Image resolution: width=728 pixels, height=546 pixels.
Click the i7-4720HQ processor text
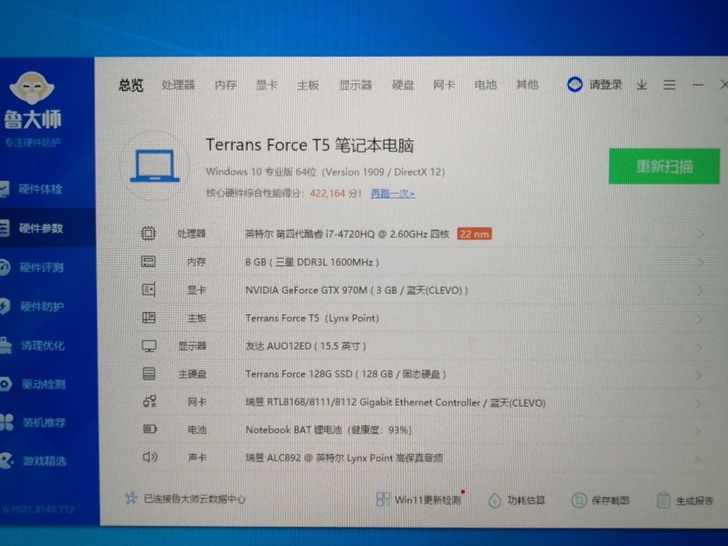(347, 234)
